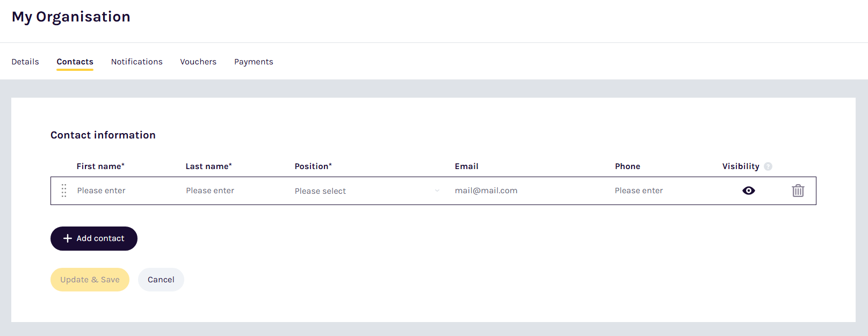Click the plus icon in Add contact
This screenshot has height=336, width=868.
click(68, 238)
